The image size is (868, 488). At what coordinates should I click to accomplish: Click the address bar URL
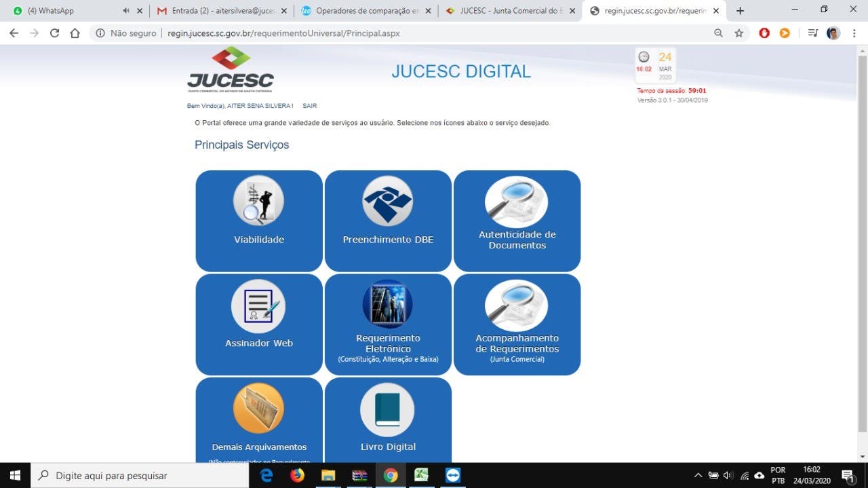(283, 33)
